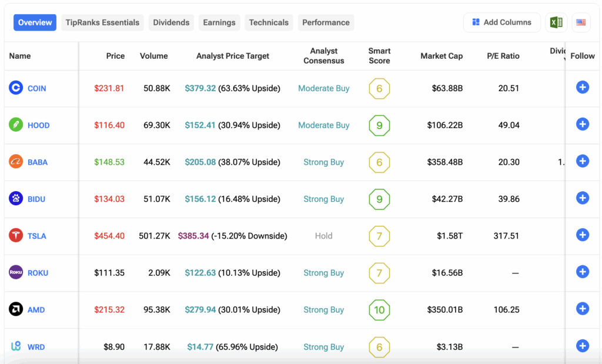Click HOOD Smart Score 9 badge
Screen dimensions: 602x364
379,125
